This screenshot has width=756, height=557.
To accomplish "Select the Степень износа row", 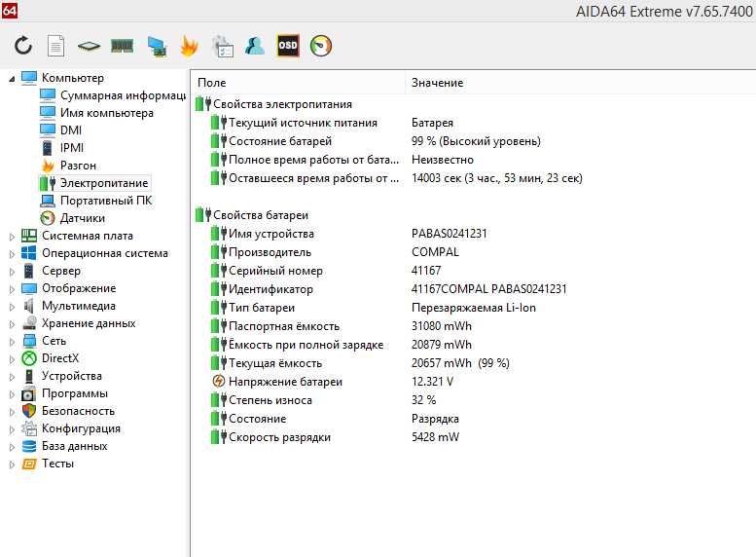I will point(474,400).
